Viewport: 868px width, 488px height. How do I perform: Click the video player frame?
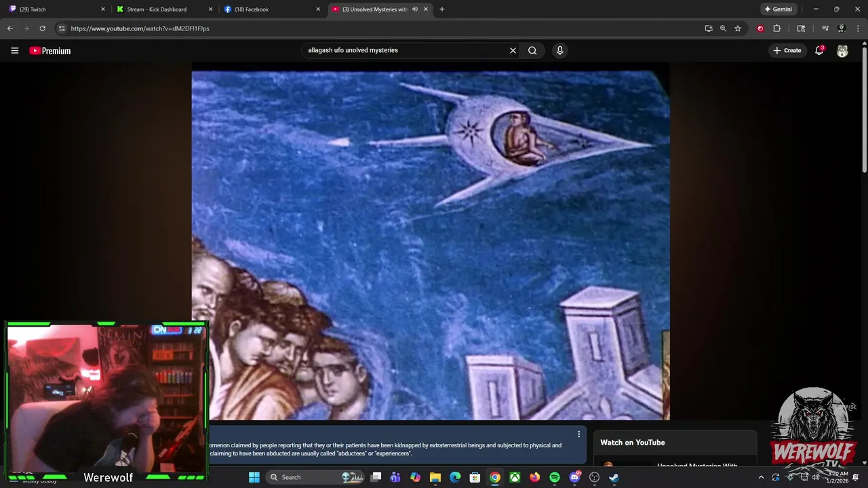(431, 243)
